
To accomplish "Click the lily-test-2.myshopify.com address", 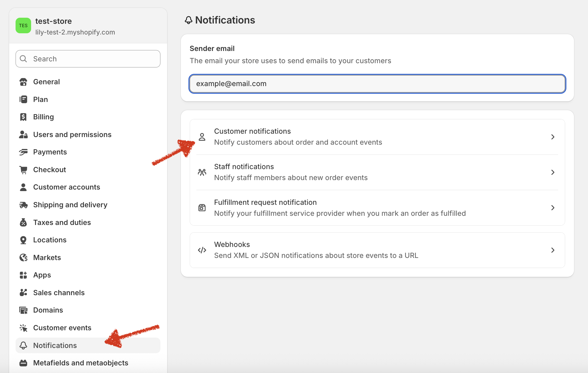I will tap(75, 32).
